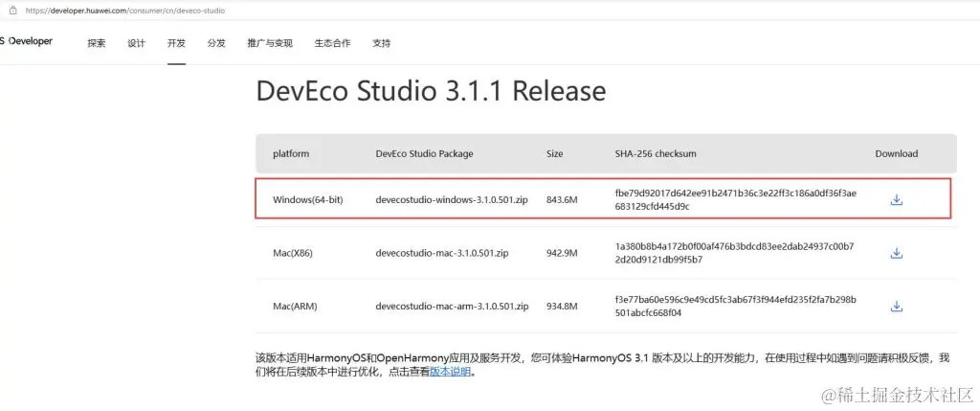Viewport: 980px width, 411px height.
Task: Click the lock icon in address bar
Action: tap(11, 10)
